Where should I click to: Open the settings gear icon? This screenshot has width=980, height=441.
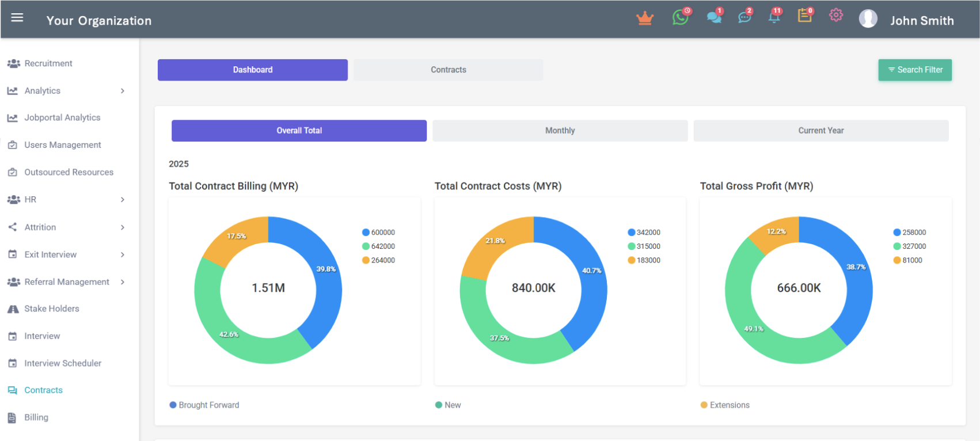click(836, 16)
